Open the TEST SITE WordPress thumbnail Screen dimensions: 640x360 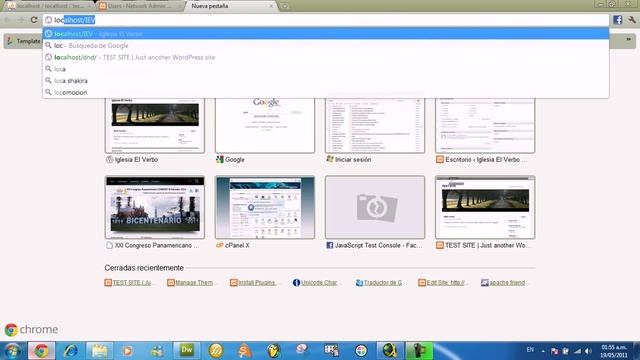pyautogui.click(x=485, y=207)
